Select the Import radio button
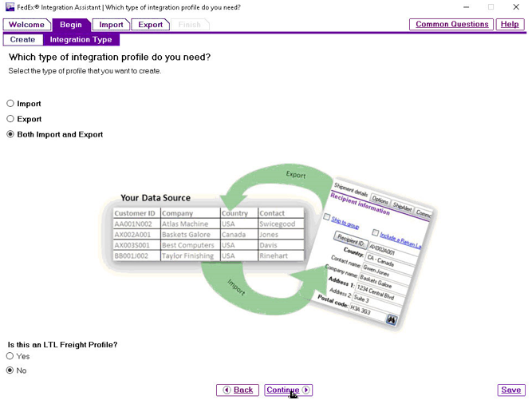This screenshot has width=532, height=404. click(10, 103)
